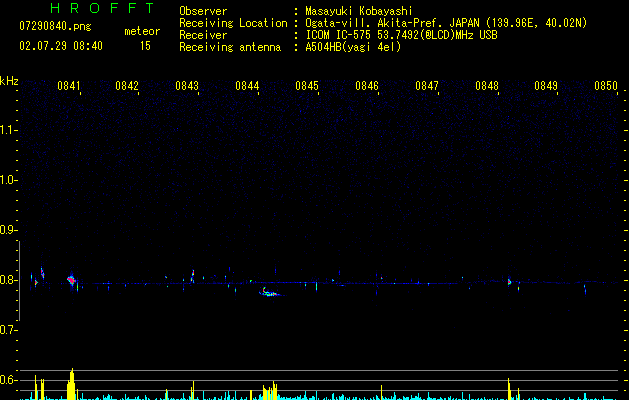Click the 0842 time marker
The height and width of the screenshot is (400, 629).
click(x=127, y=86)
